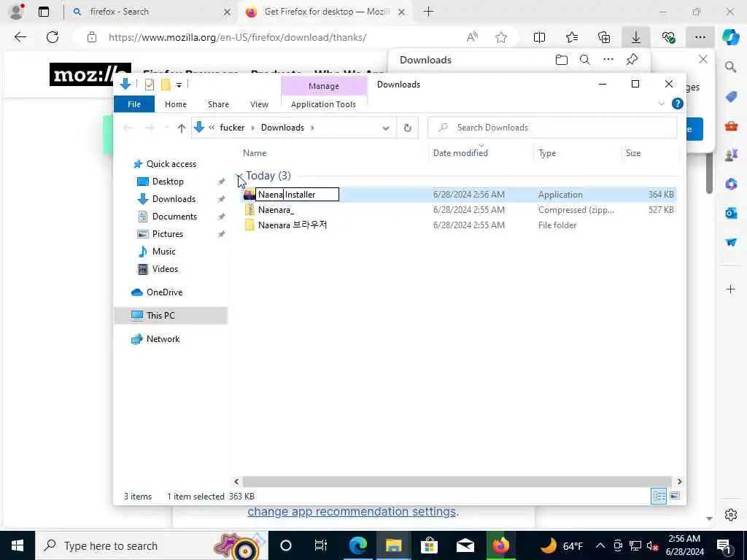This screenshot has width=747, height=560.
Task: Switch to details view layout icon
Action: click(x=659, y=496)
